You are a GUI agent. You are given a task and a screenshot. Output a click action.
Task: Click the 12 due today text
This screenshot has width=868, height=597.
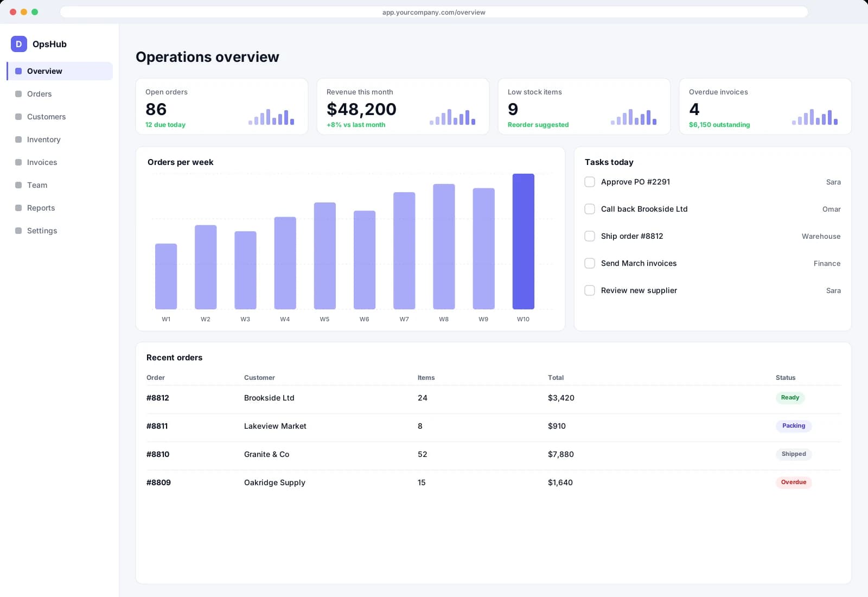(x=165, y=125)
